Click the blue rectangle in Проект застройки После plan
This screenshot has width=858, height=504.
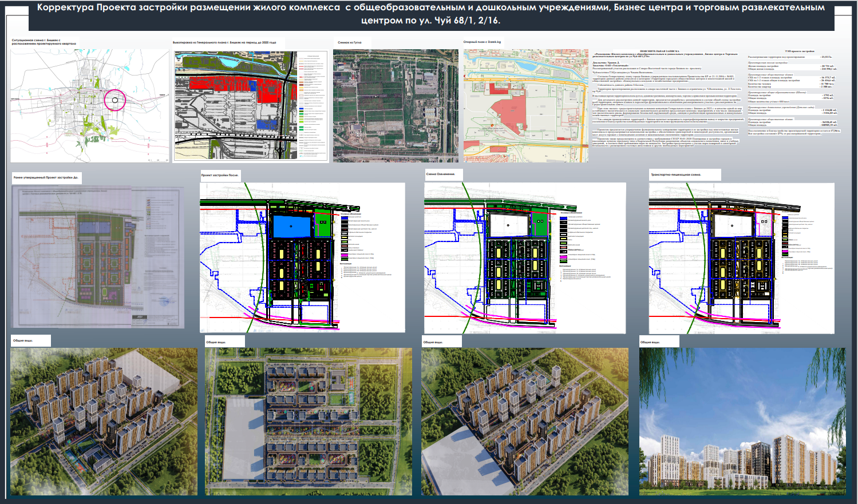[x=291, y=227]
